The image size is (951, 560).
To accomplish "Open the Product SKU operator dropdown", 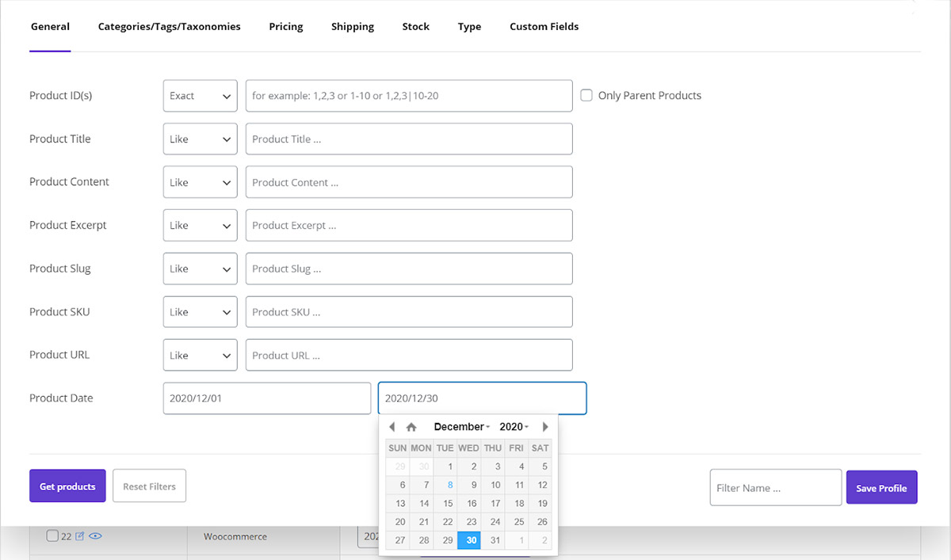I will 200,312.
